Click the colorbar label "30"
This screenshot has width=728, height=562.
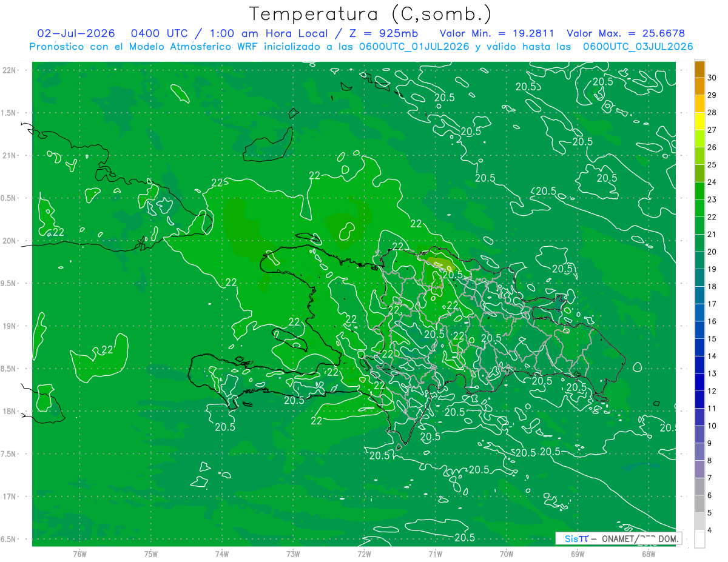pos(712,78)
